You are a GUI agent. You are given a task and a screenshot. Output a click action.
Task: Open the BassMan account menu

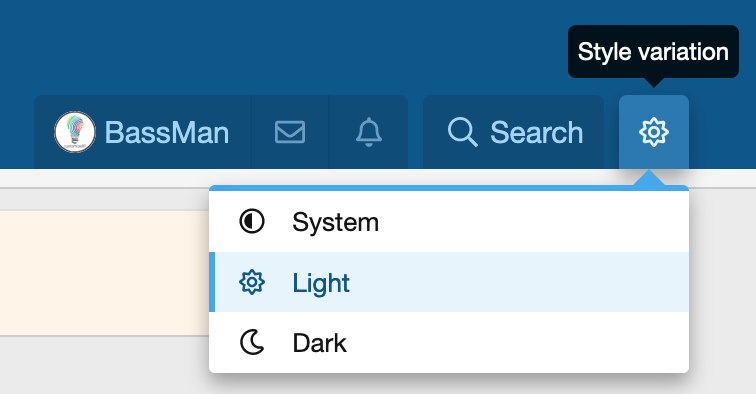143,132
